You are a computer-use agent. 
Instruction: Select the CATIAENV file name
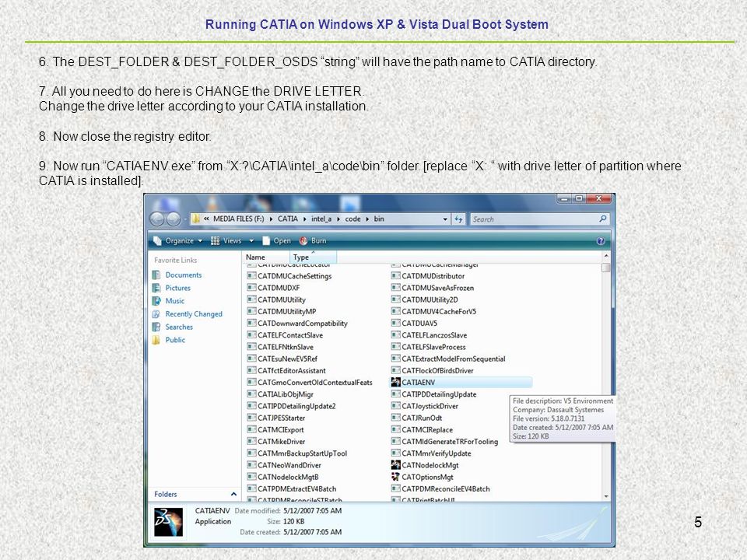419,383
